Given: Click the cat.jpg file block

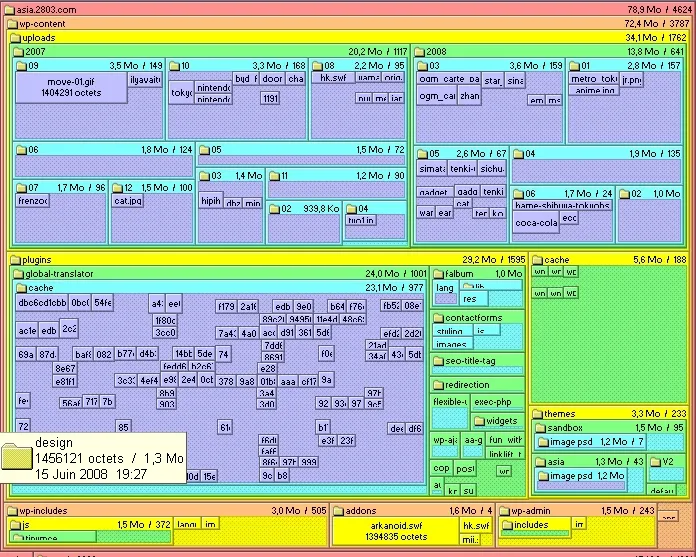Looking at the screenshot, I should point(128,201).
